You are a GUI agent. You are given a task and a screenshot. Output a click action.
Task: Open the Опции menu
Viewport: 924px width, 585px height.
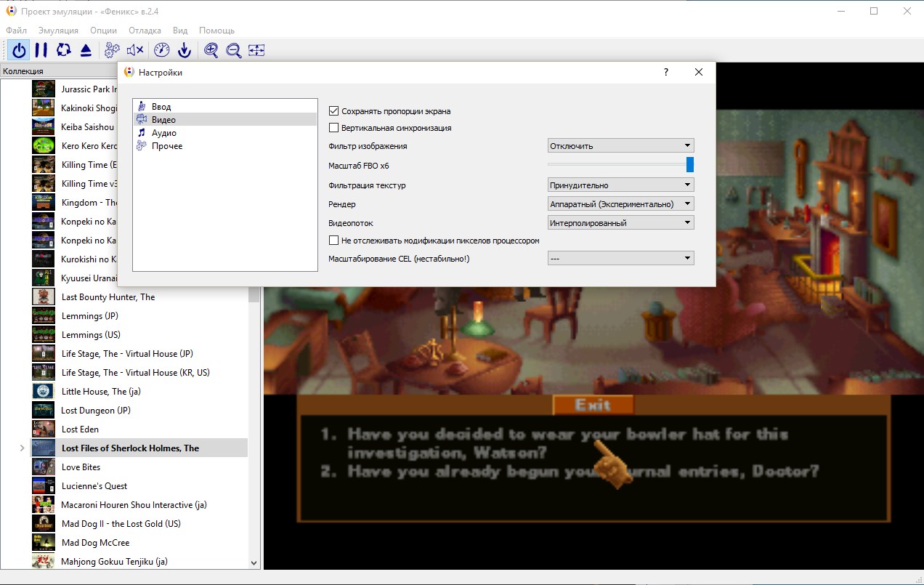[104, 31]
